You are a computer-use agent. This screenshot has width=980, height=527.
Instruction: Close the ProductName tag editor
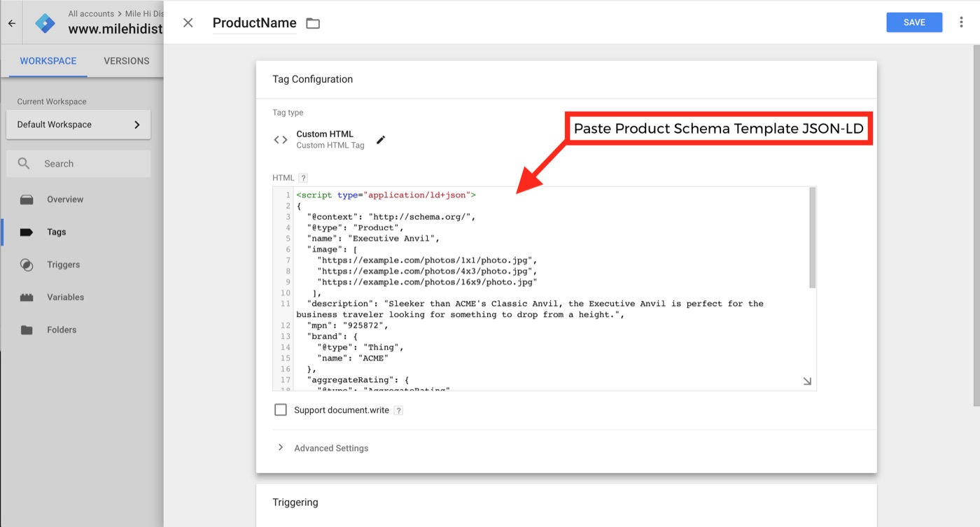point(188,23)
